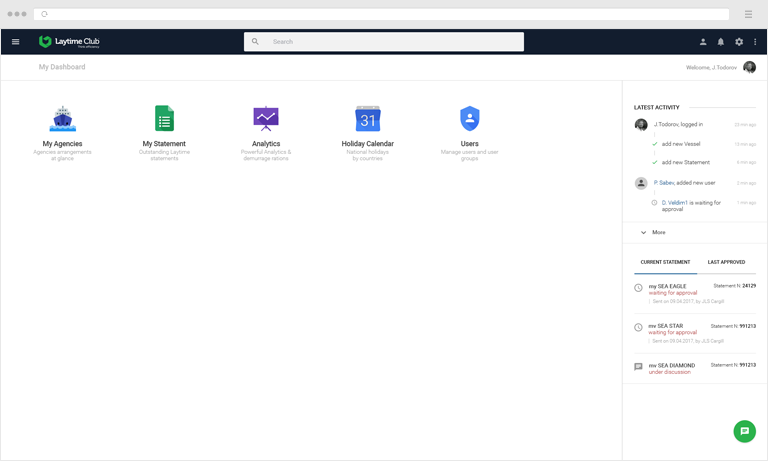Switch to the Last Approved tab
Viewport: 768px width, 461px height.
(x=726, y=262)
